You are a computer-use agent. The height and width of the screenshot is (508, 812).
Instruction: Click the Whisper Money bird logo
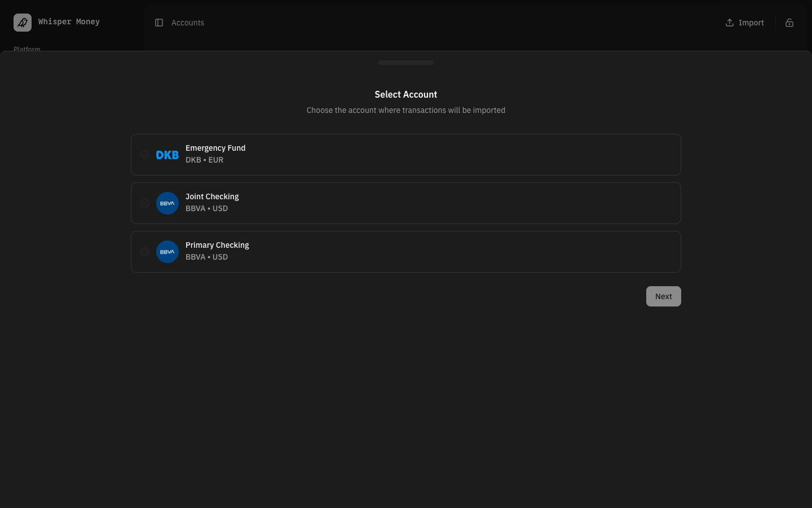tap(23, 22)
